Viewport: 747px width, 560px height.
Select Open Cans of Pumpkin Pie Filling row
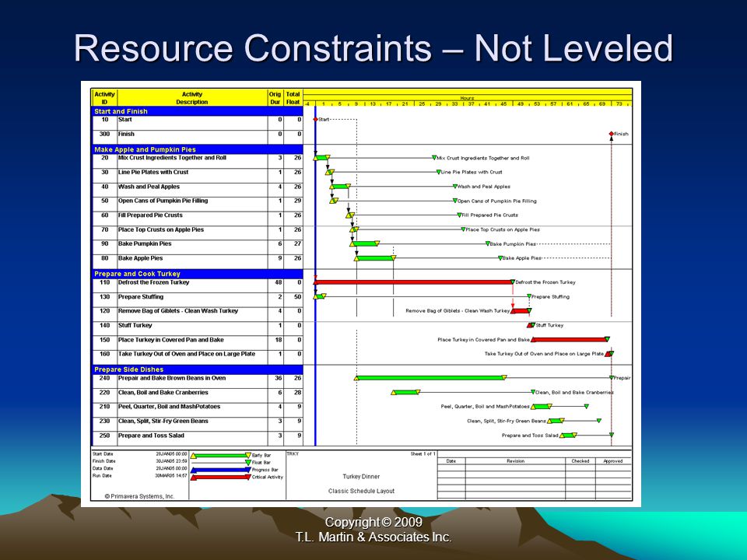197,204
